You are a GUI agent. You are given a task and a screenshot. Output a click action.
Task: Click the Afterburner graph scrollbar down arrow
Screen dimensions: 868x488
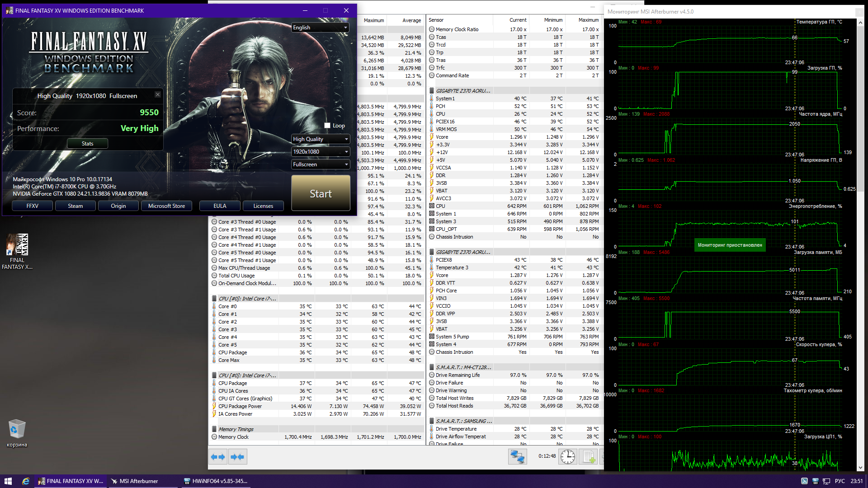[860, 468]
